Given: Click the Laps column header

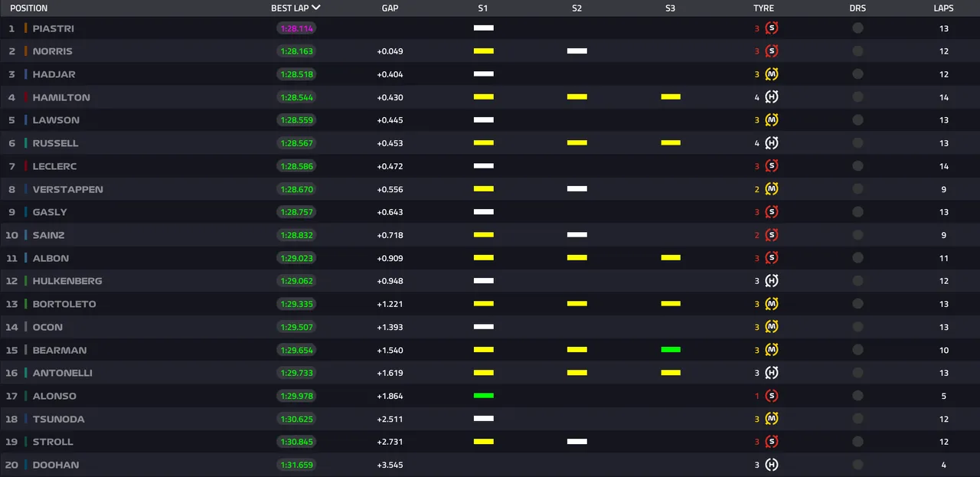Looking at the screenshot, I should (x=944, y=8).
